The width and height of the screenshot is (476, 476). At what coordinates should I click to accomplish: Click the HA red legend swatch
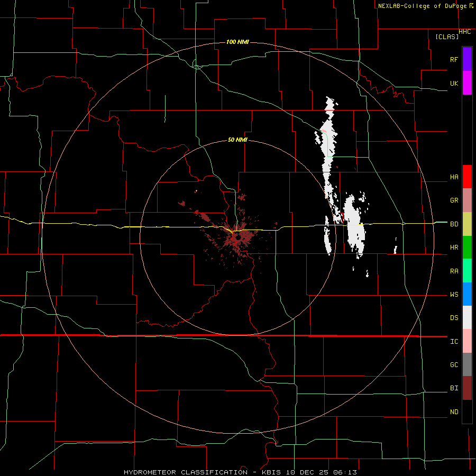click(x=467, y=177)
